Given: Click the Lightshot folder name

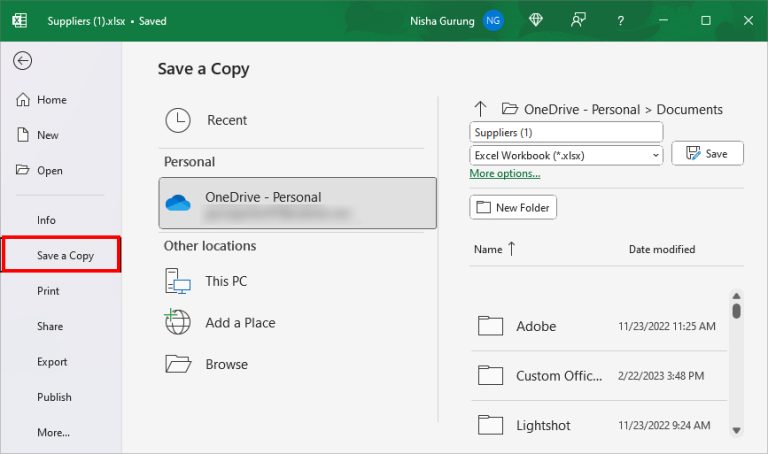Looking at the screenshot, I should pos(543,425).
